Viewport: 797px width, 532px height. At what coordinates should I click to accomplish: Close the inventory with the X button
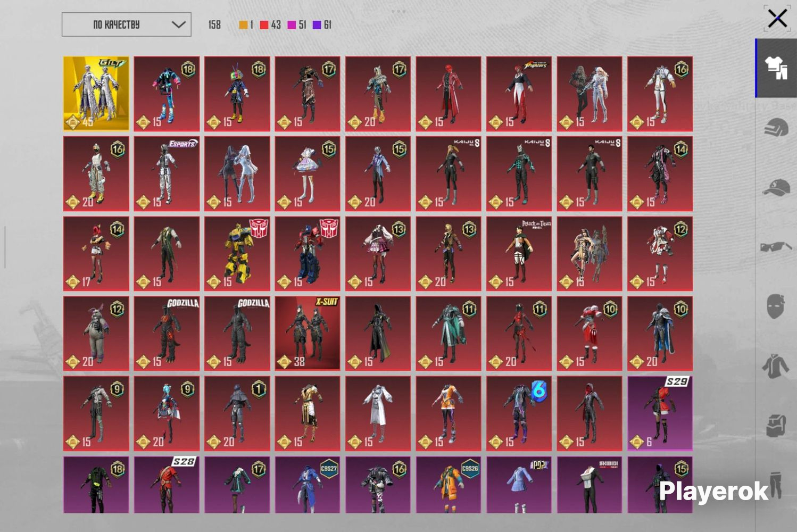[777, 19]
